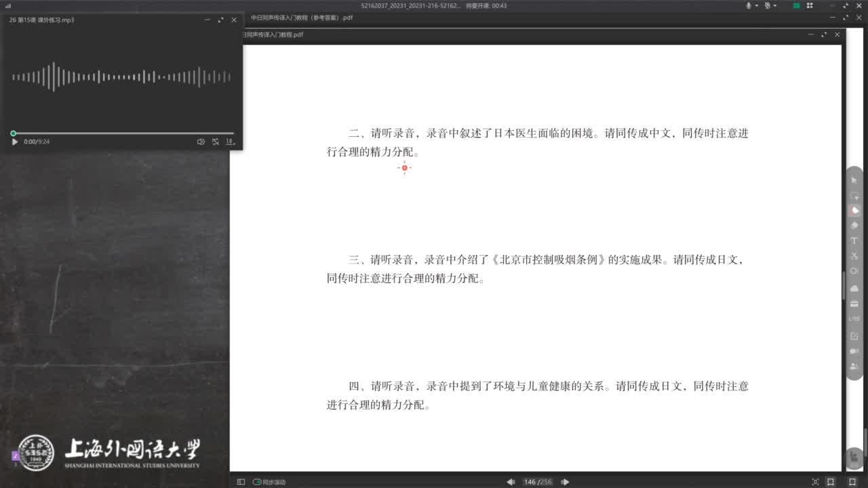Image resolution: width=868 pixels, height=488 pixels.
Task: Go to the previous PDF page
Action: coord(511,482)
